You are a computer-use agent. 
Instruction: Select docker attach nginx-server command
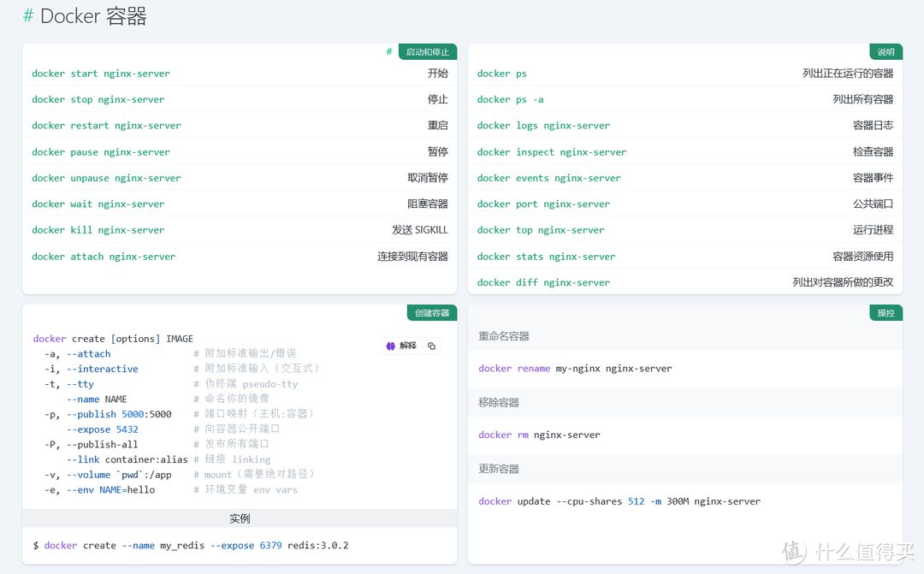pos(104,257)
